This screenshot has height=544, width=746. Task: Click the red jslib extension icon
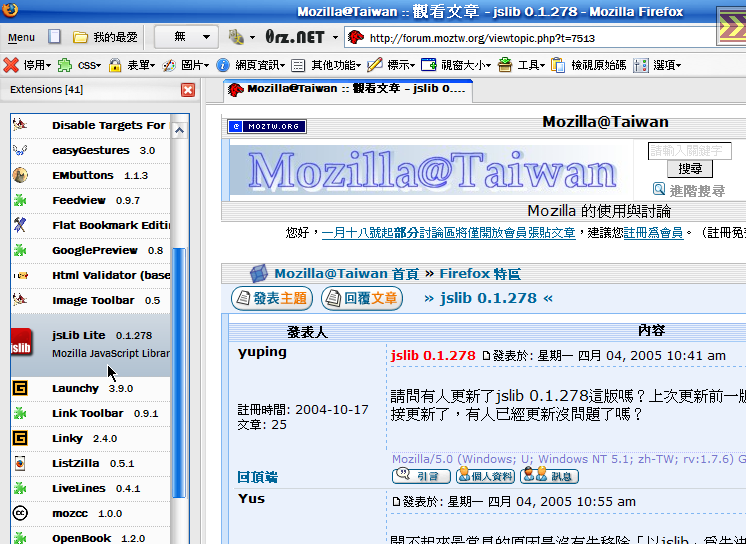[x=21, y=343]
